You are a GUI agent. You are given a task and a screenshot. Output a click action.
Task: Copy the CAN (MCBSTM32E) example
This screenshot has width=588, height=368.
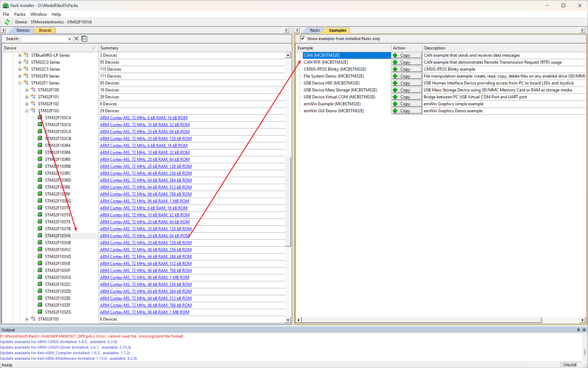pos(407,55)
